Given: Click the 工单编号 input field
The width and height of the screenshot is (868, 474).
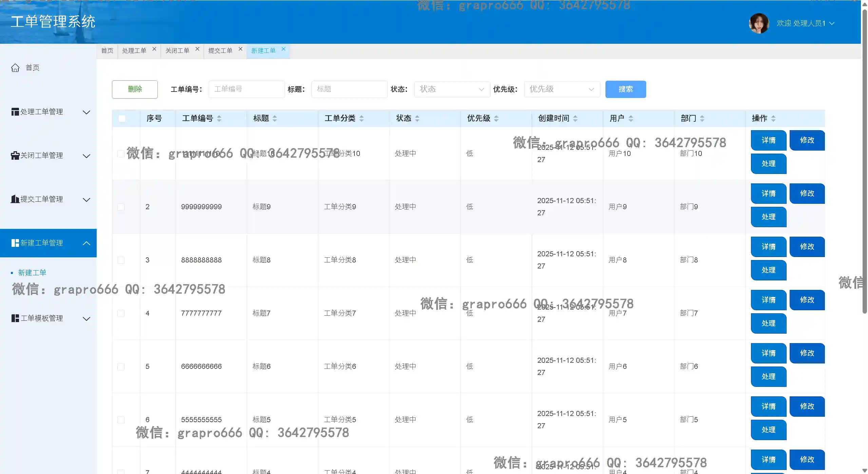Looking at the screenshot, I should [247, 89].
